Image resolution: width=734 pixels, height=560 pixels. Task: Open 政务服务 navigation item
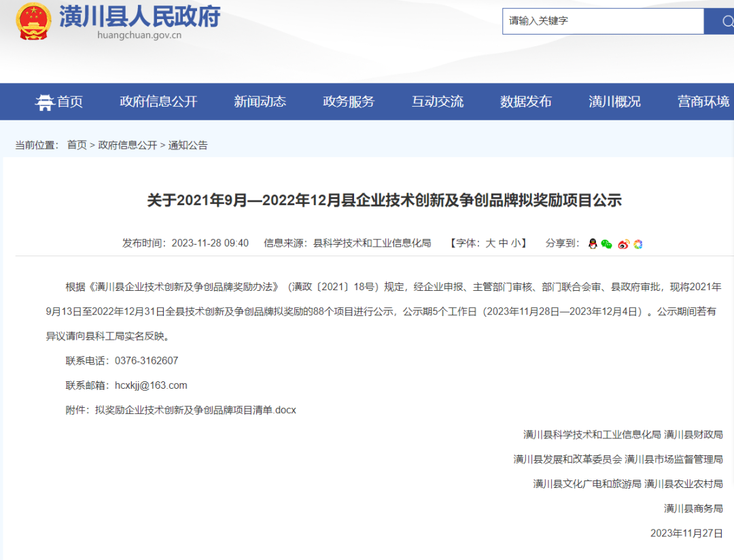(349, 102)
